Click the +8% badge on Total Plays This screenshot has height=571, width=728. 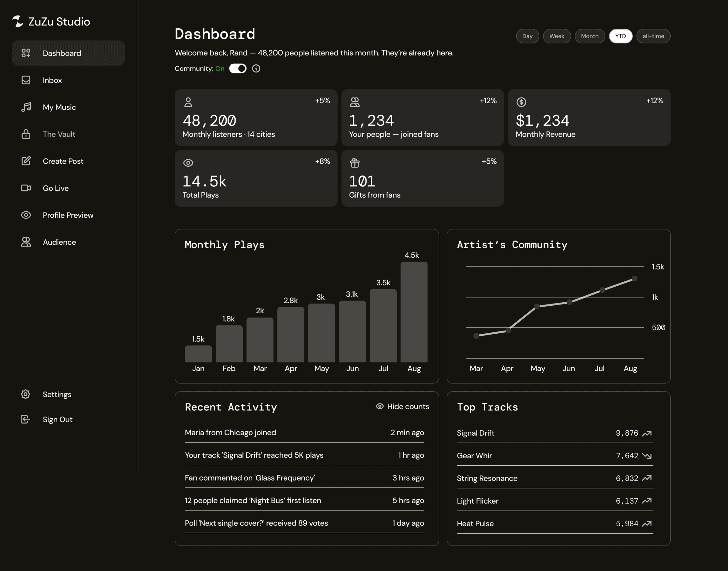[x=322, y=161]
